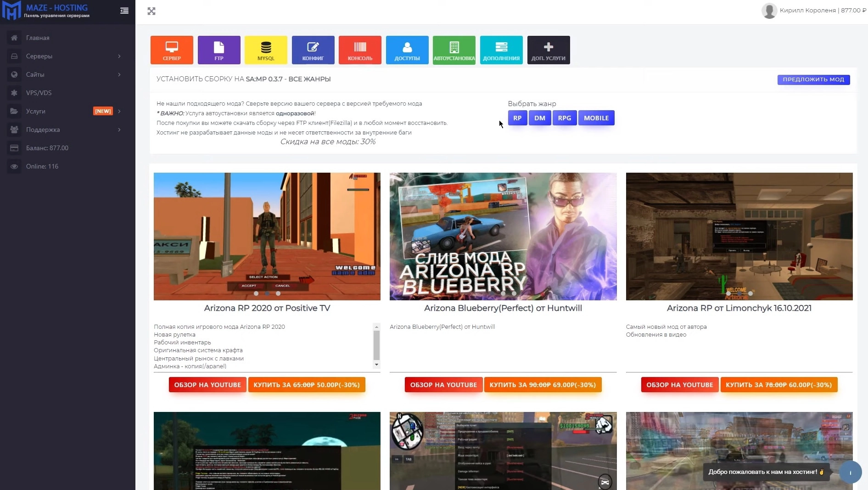868x490 pixels.
Task: Click Arizona Blueberry mod thumbnail
Action: (x=503, y=237)
